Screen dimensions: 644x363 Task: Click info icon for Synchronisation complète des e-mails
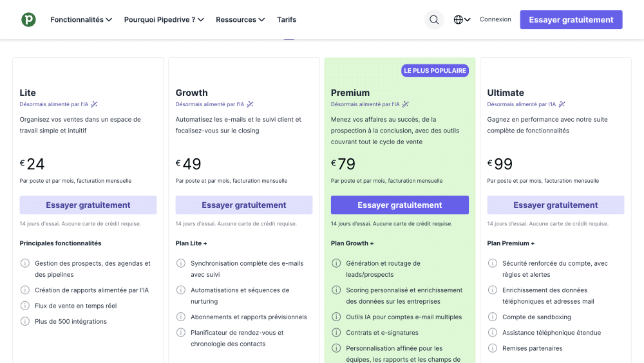[181, 263]
